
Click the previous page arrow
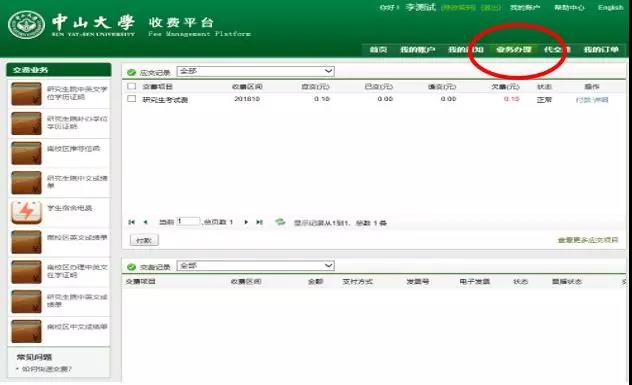(x=146, y=222)
